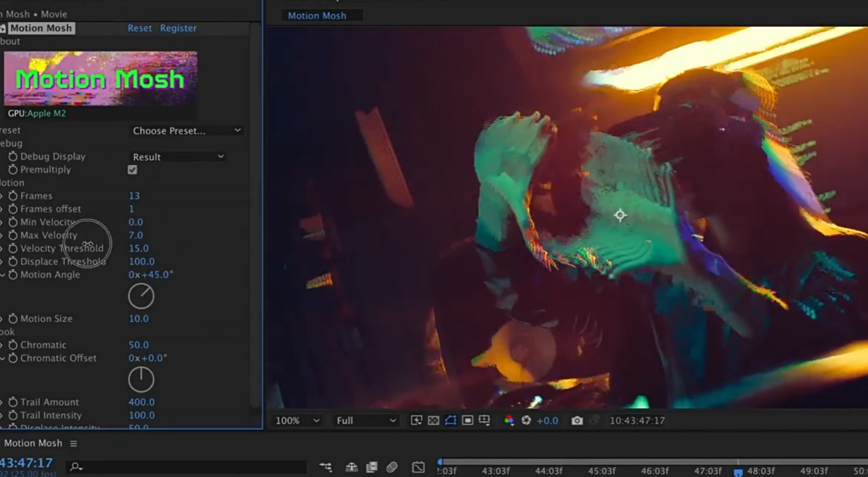The height and width of the screenshot is (477, 868).
Task: Toggle the Motion Angle stopwatch
Action: [13, 275]
